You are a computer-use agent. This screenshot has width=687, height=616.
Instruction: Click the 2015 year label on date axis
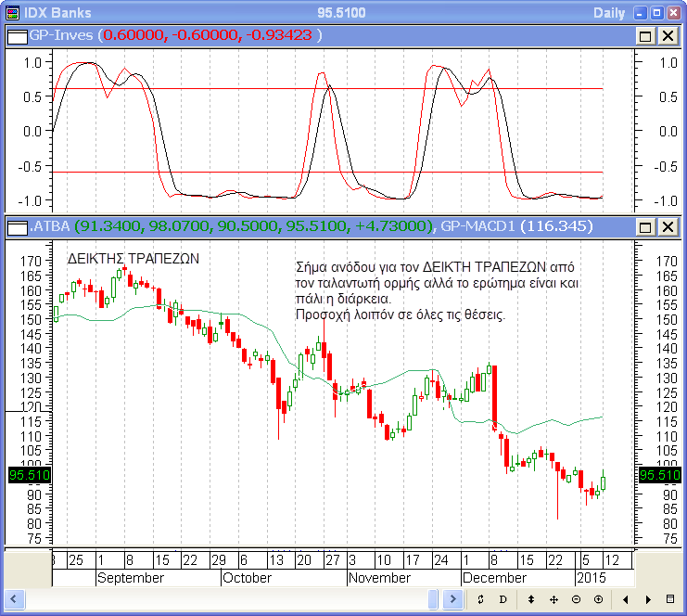tap(592, 578)
